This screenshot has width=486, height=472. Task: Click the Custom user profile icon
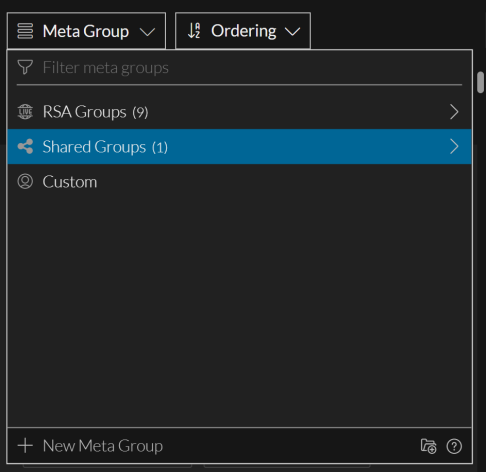(25, 182)
